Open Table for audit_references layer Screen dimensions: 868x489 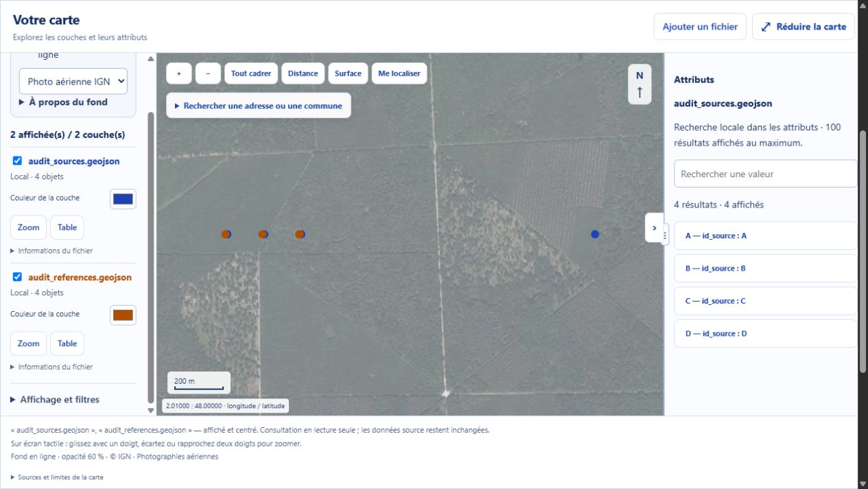(x=67, y=343)
